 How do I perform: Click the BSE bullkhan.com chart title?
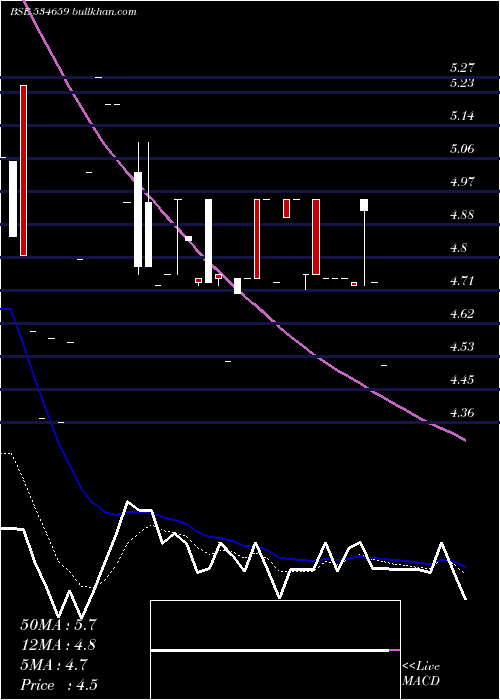(74, 12)
